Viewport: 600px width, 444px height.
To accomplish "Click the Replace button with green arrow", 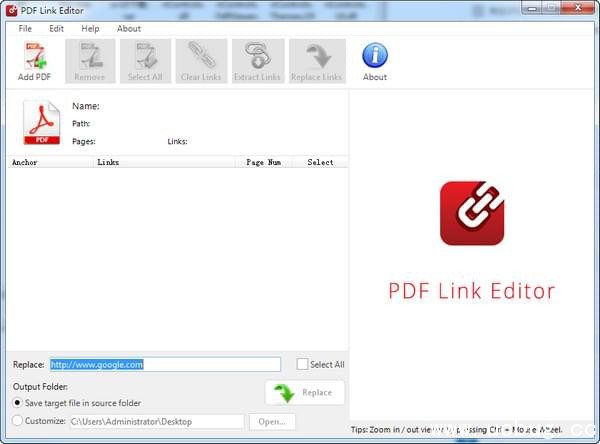I will click(x=305, y=392).
